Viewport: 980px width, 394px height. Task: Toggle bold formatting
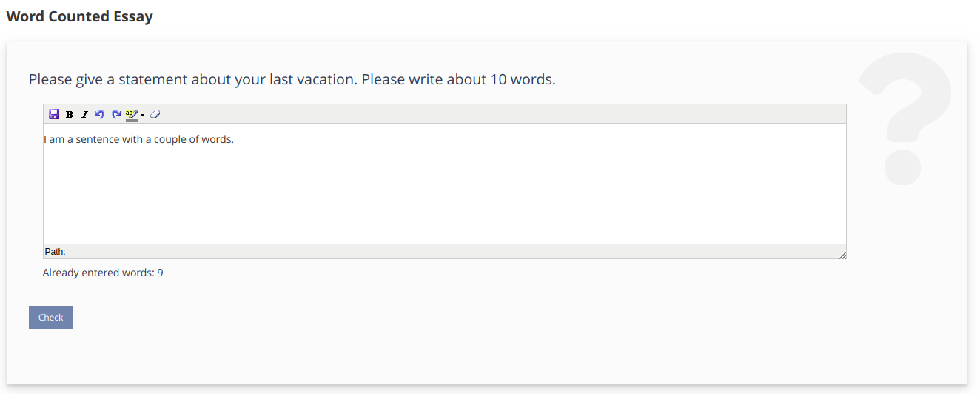click(70, 114)
